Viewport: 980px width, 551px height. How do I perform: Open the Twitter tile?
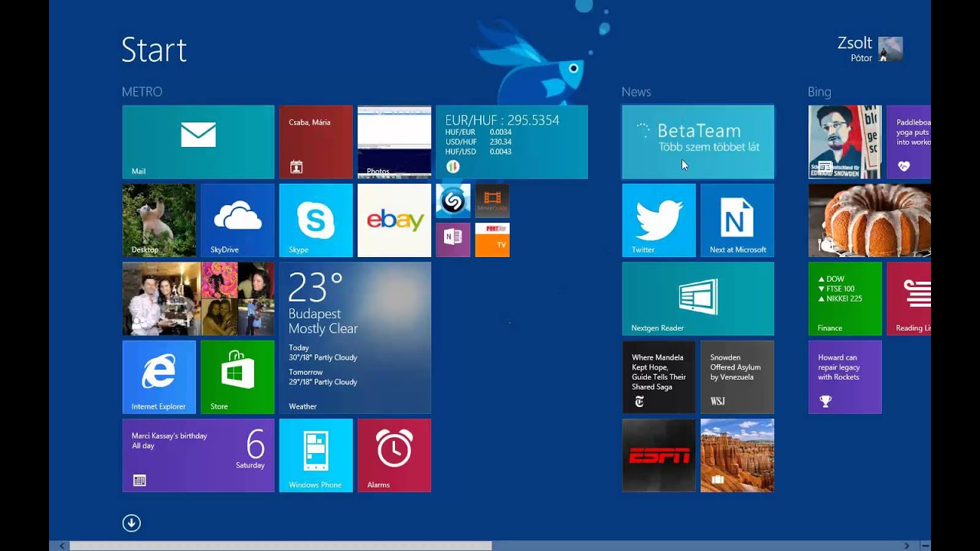point(658,220)
